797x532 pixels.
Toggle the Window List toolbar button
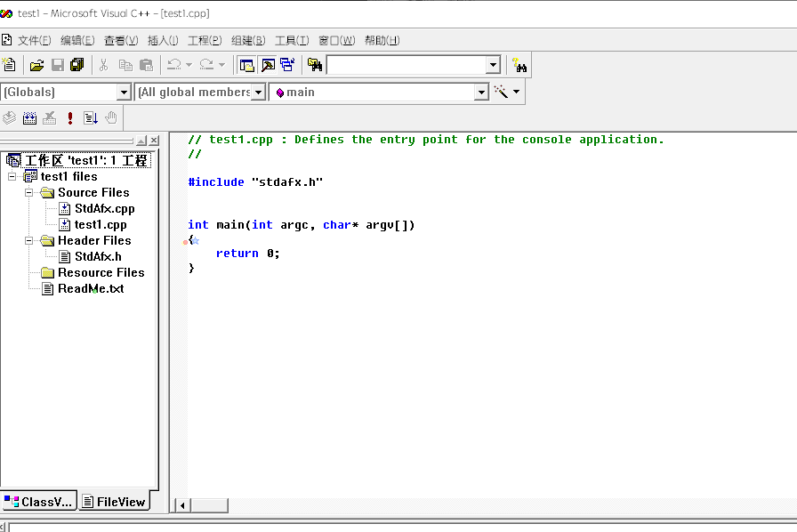(x=287, y=65)
